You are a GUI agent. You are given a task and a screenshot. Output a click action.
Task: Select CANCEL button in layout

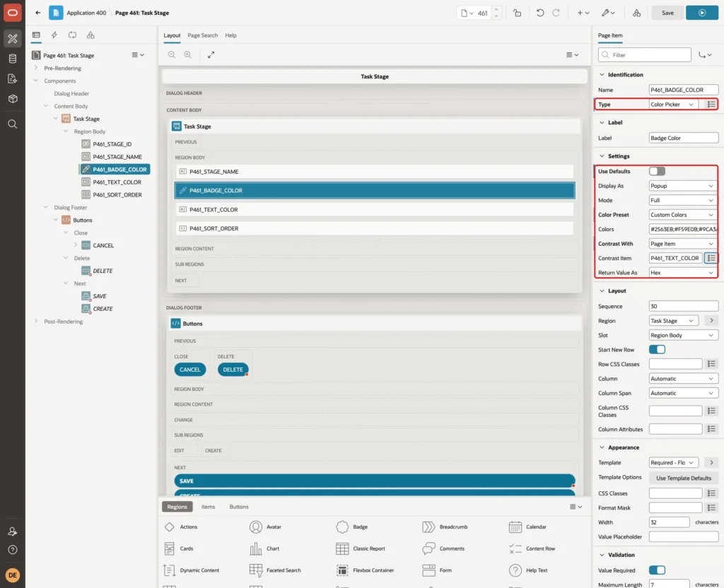(x=189, y=370)
